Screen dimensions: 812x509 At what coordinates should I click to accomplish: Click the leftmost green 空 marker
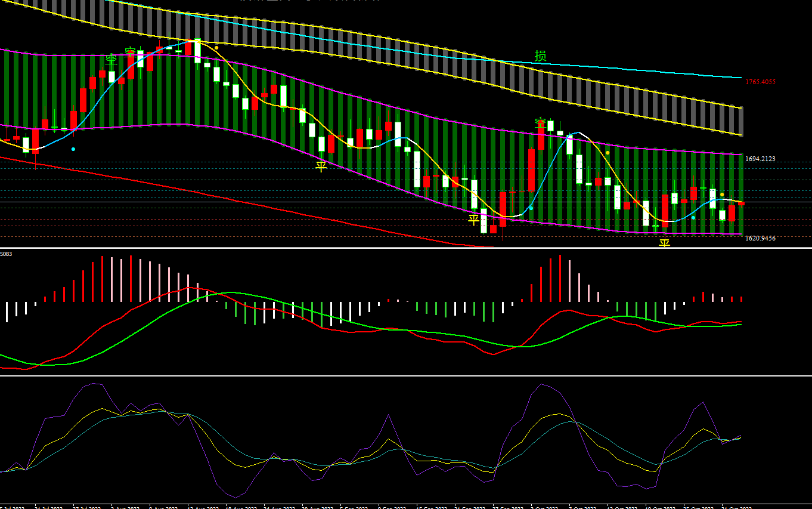tap(111, 60)
